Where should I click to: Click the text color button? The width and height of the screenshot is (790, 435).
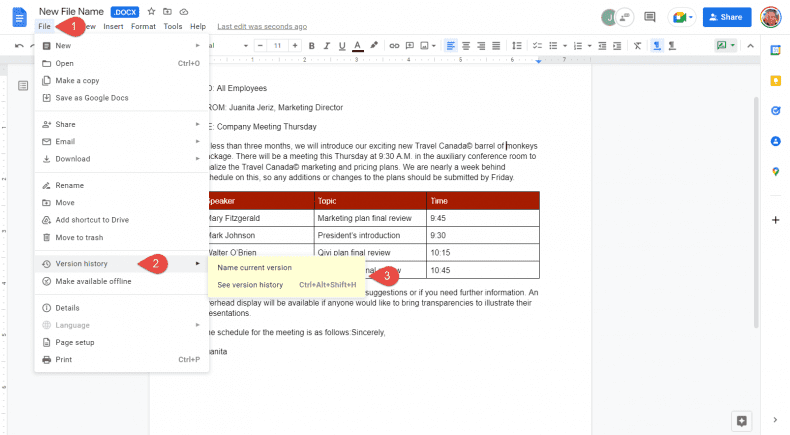[x=358, y=45]
